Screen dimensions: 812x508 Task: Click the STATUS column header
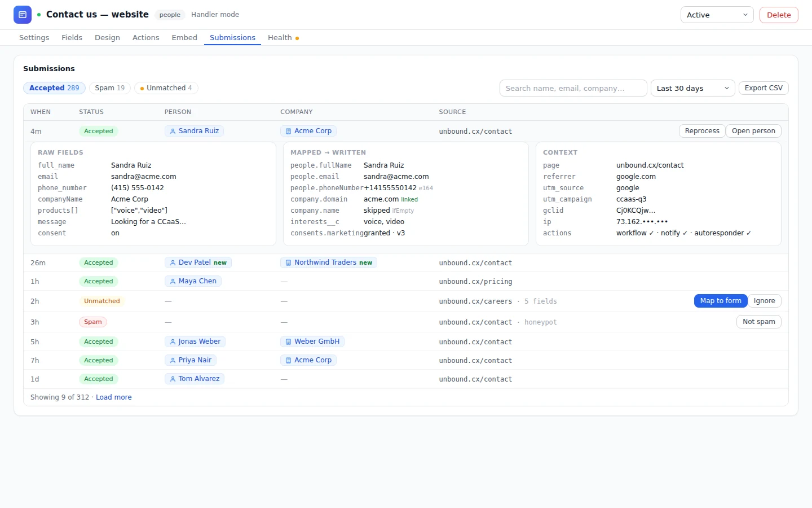pos(91,112)
